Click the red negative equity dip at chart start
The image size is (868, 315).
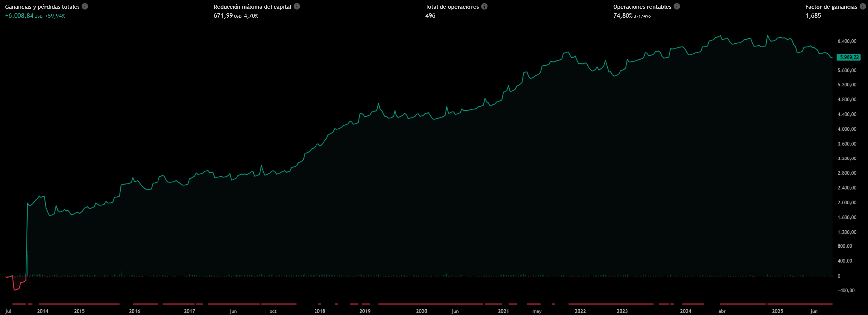[x=17, y=286]
